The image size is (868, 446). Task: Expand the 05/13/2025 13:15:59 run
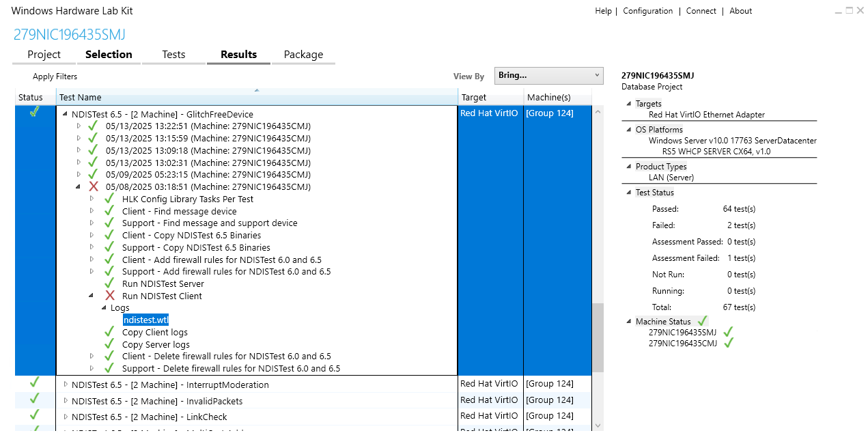[79, 139]
